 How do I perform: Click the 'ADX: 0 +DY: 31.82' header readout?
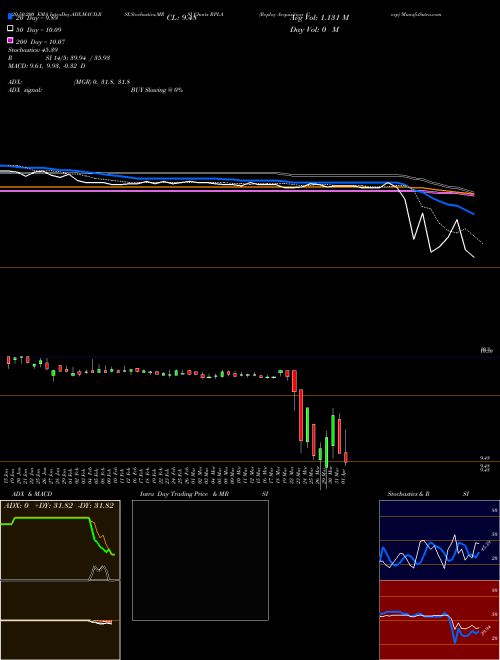coord(59,506)
